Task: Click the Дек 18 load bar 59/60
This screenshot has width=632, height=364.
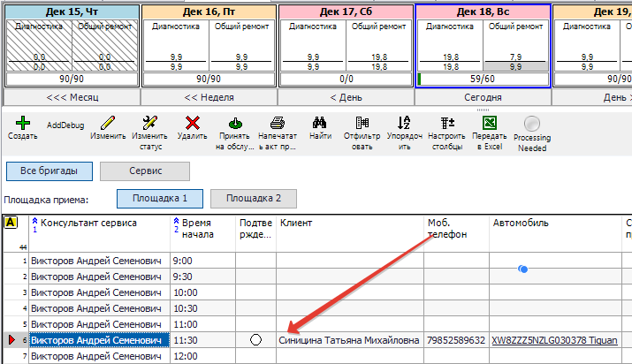Action: pos(483,79)
